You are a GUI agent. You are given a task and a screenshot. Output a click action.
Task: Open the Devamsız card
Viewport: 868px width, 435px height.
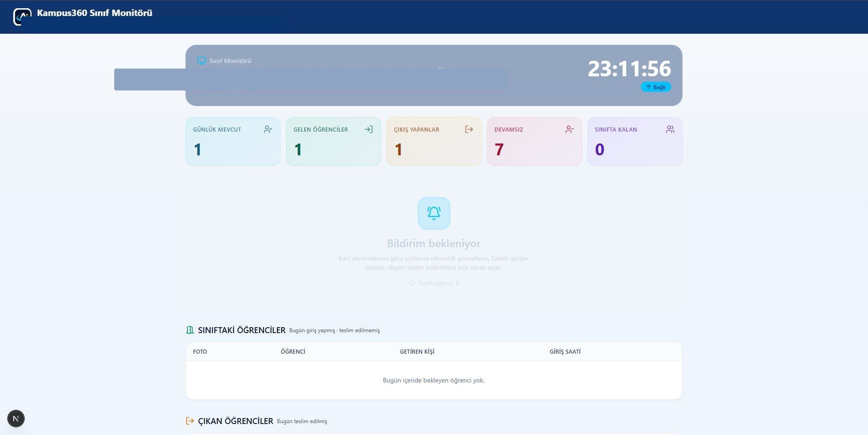click(x=535, y=141)
